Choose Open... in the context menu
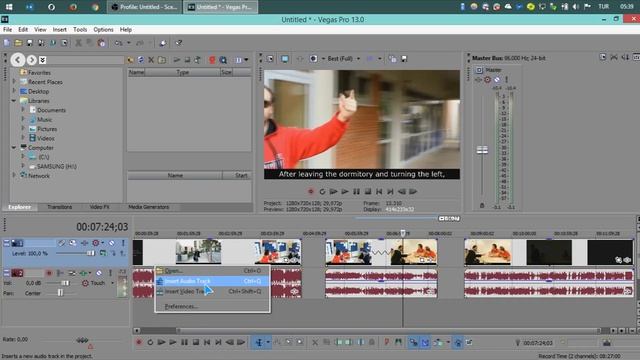This screenshot has width=640, height=360. (212, 271)
